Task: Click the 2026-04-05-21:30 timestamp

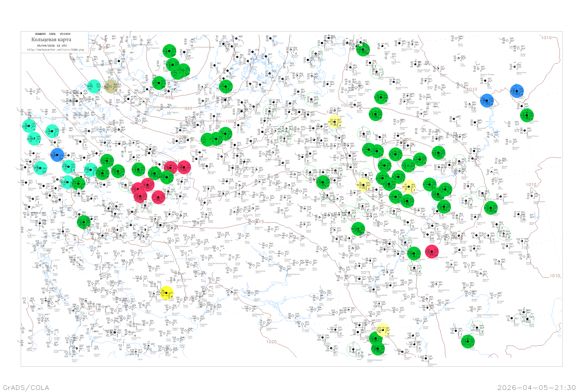Action: [x=536, y=387]
